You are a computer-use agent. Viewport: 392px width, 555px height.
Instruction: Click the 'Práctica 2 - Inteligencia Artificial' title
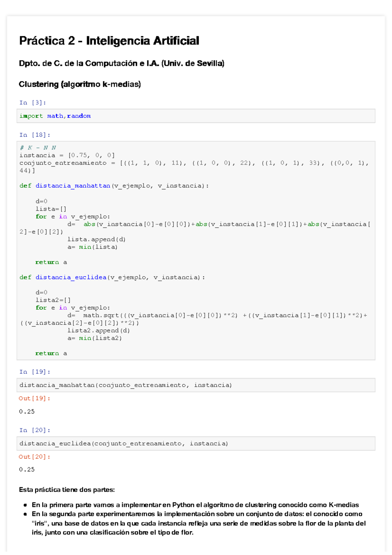109,41
